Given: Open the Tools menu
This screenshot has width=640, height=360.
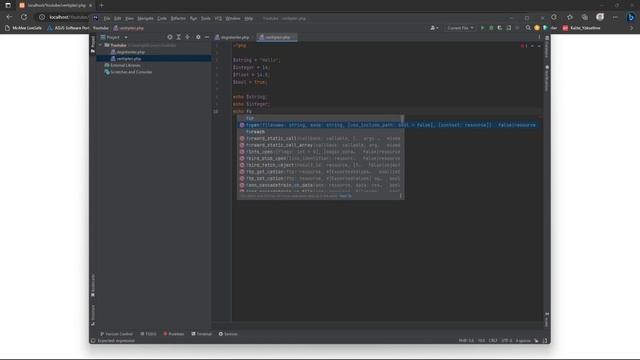Looking at the screenshot, I should click(x=206, y=18).
